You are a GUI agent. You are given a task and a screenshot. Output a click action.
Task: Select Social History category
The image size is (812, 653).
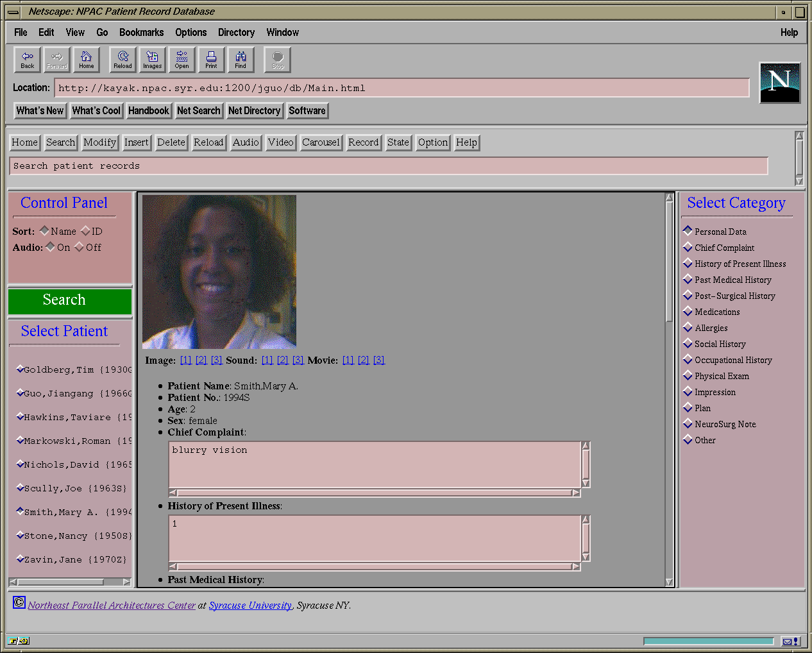point(688,343)
